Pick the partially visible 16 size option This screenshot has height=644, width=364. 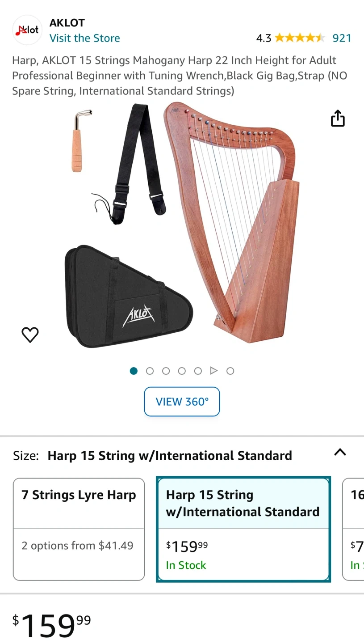click(x=353, y=530)
